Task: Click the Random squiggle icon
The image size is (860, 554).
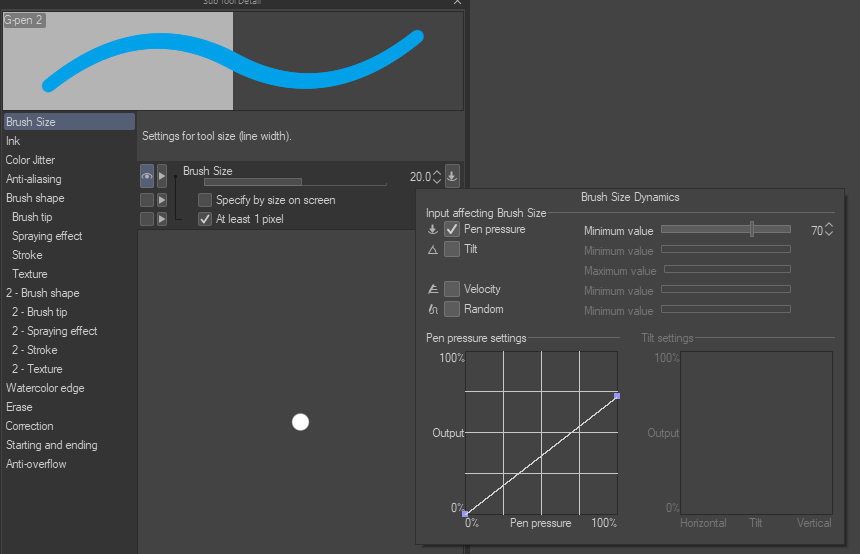Action: (433, 309)
